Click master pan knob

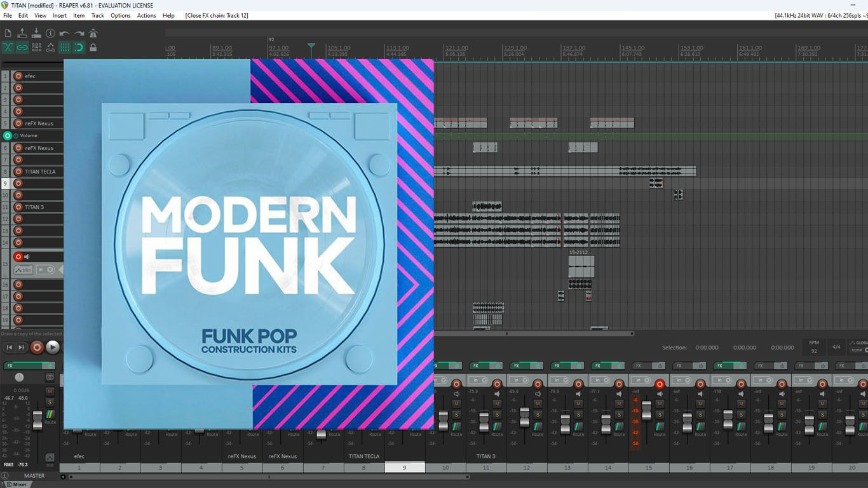point(19,377)
